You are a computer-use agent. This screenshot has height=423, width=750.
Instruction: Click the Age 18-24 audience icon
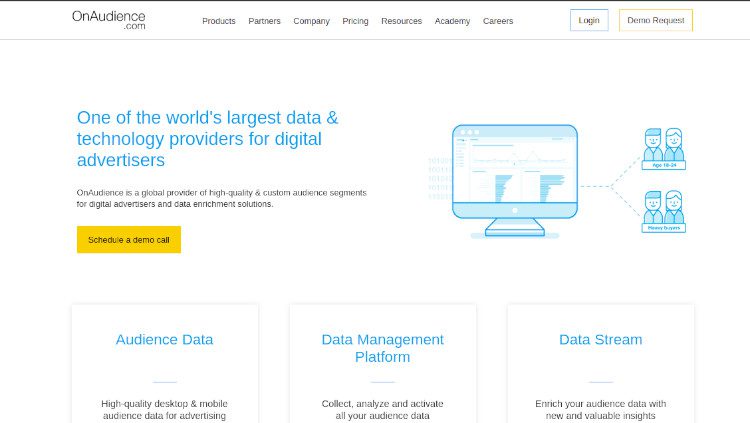coord(663,149)
